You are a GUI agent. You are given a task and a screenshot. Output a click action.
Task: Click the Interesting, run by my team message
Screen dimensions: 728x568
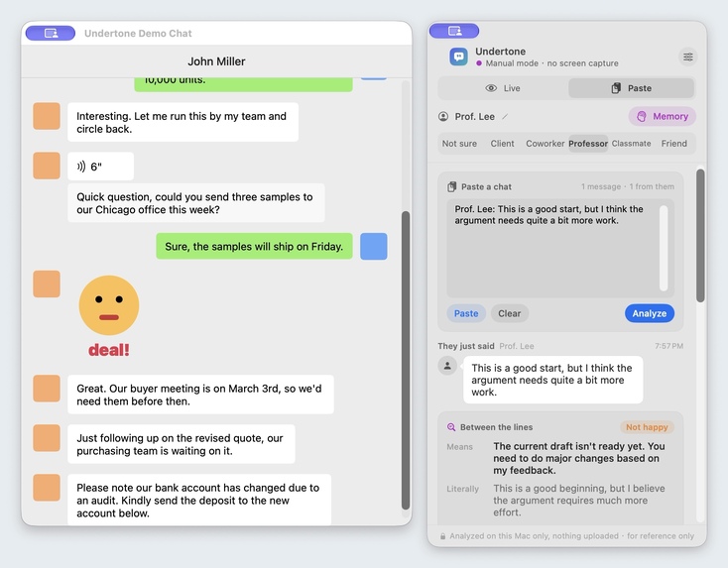coord(182,122)
